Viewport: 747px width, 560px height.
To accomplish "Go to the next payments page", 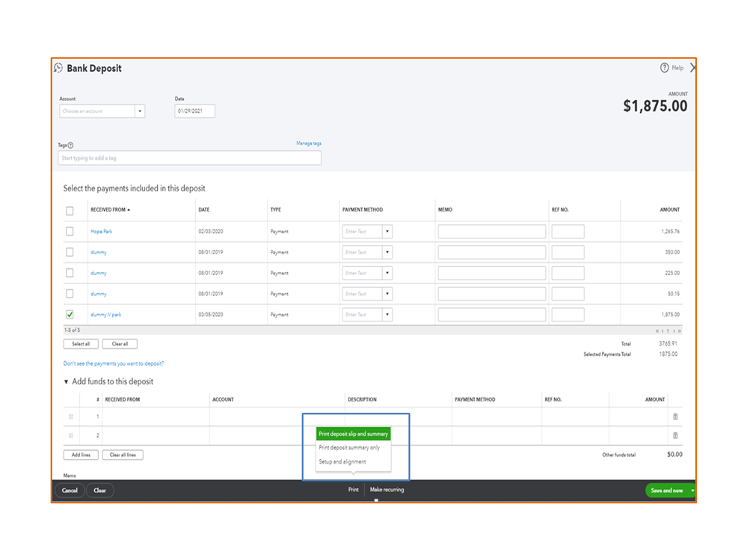I will coord(674,331).
